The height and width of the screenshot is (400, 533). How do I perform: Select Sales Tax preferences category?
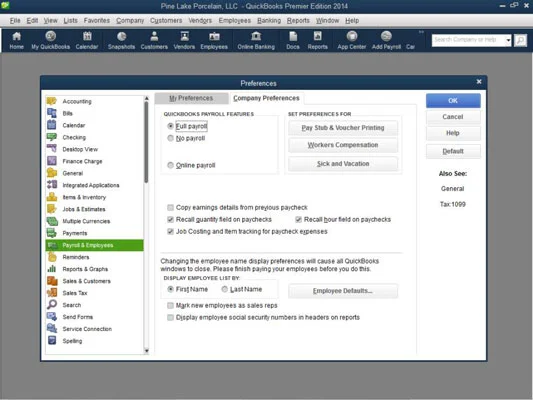[x=94, y=293]
